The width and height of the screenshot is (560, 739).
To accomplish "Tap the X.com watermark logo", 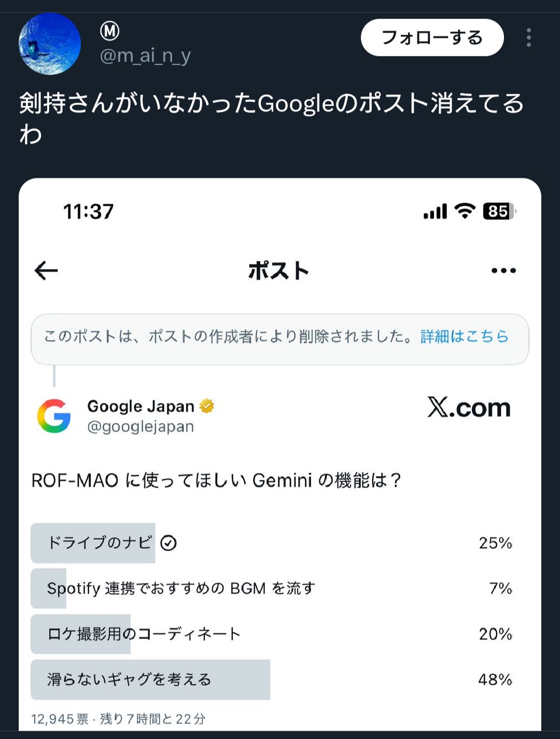I will [469, 408].
